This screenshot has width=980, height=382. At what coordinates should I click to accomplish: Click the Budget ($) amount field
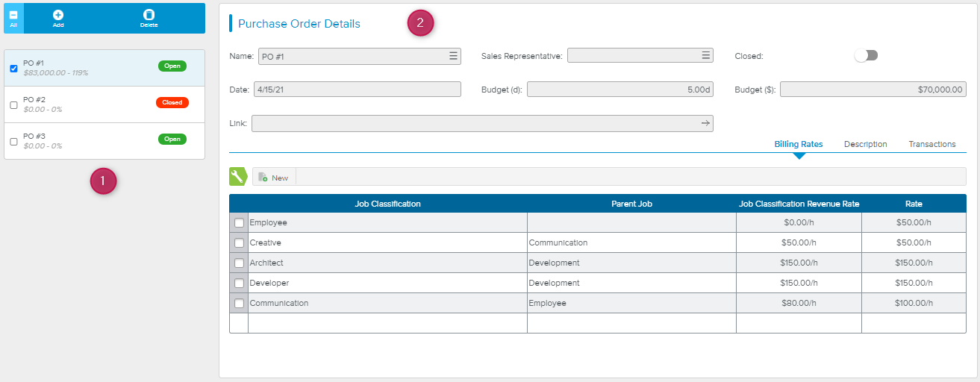873,90
